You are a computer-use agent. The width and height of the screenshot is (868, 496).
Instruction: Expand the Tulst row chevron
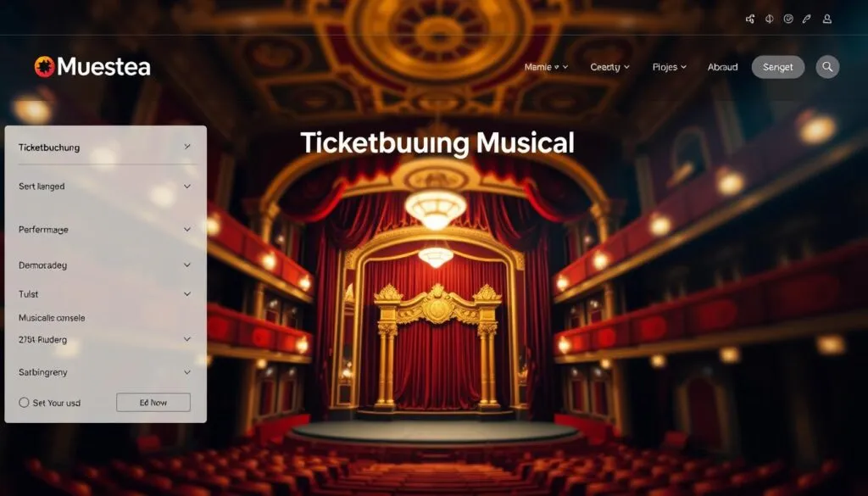(187, 294)
